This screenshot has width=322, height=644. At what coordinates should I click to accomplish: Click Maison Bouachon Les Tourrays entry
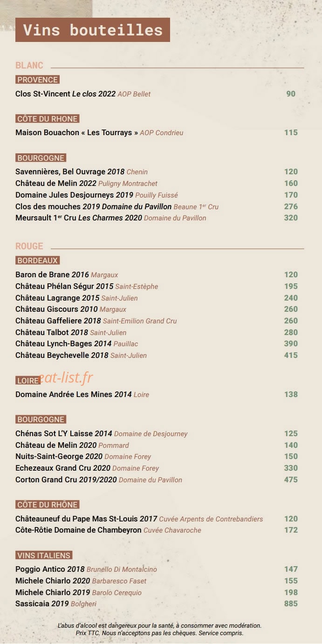(99, 133)
